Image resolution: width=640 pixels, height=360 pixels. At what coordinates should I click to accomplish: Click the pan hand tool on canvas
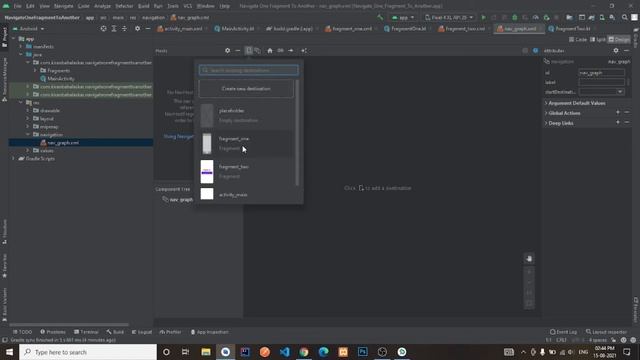[x=529, y=258]
